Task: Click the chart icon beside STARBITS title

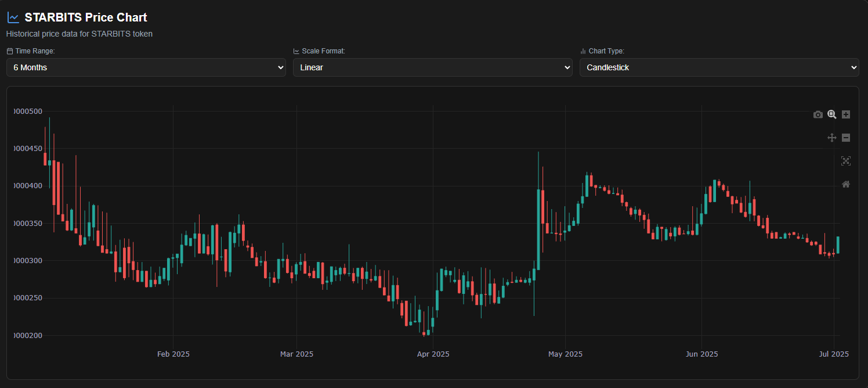Action: click(x=13, y=18)
